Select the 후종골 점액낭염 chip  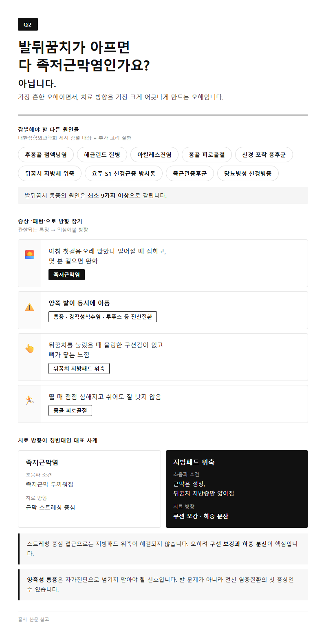tap(46, 155)
